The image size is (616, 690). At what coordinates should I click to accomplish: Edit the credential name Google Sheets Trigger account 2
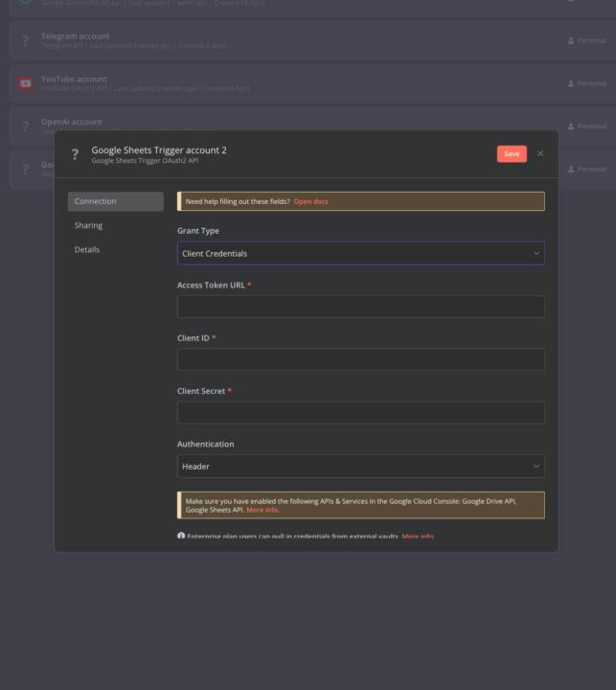(x=159, y=150)
